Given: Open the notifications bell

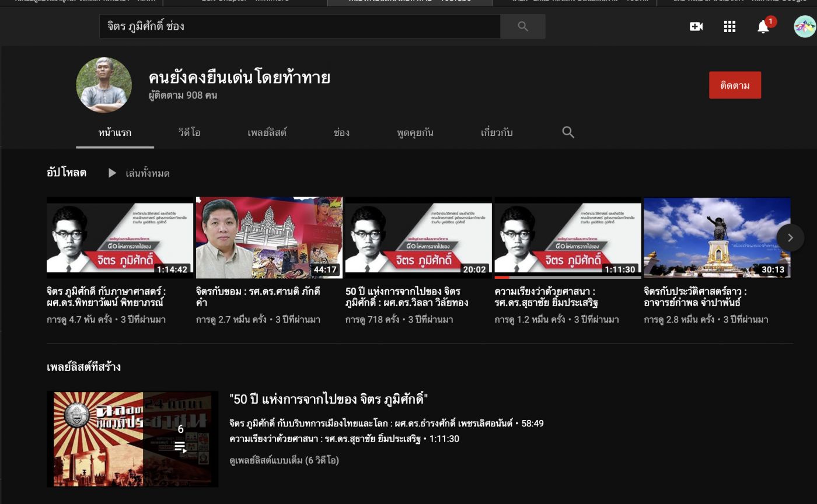Looking at the screenshot, I should 763,26.
